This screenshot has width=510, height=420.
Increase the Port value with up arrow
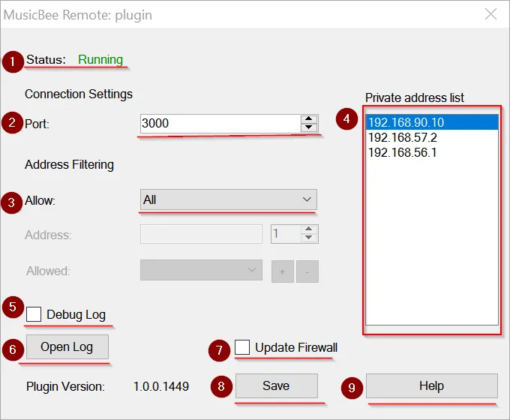tap(309, 119)
